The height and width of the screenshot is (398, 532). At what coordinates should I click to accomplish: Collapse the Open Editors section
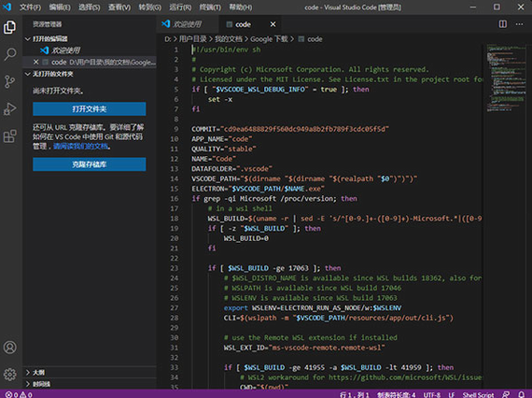28,39
